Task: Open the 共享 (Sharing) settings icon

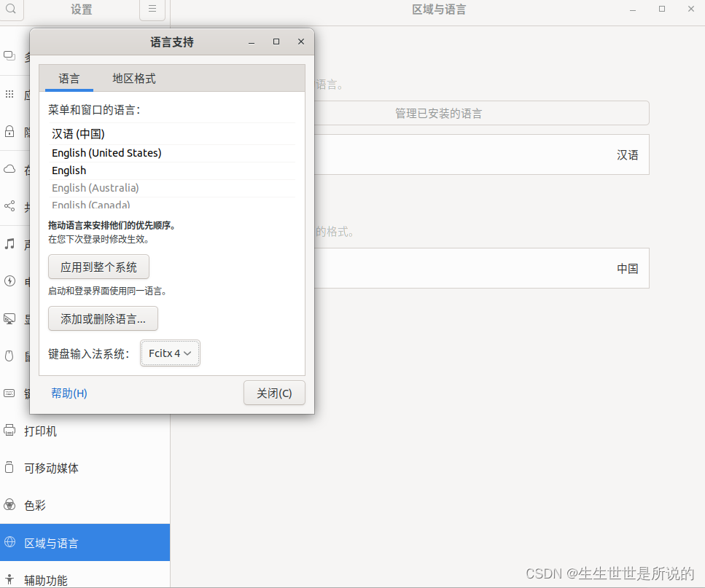Action: click(x=9, y=206)
